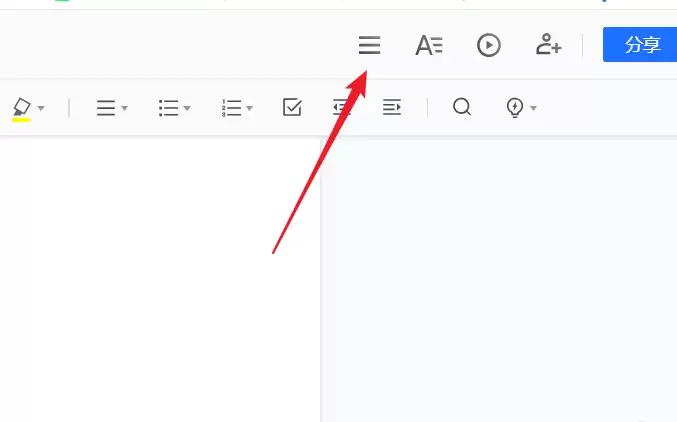Expand the bullet list style dropdown
The height and width of the screenshot is (422, 677).
pyautogui.click(x=187, y=108)
